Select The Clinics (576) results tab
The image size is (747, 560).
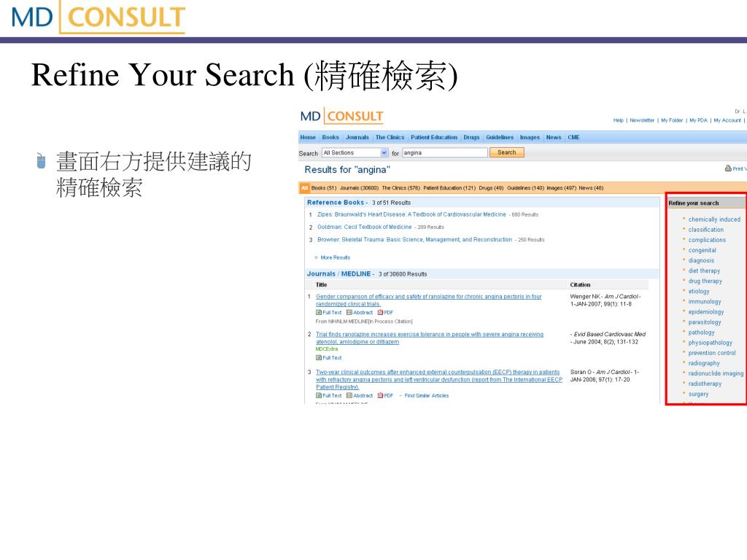401,188
